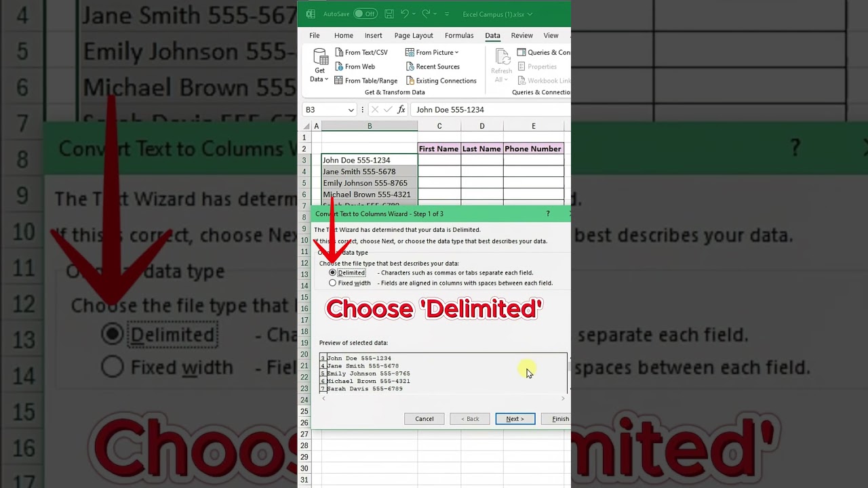
Task: Expand the Refresh All dropdown
Action: pos(506,79)
